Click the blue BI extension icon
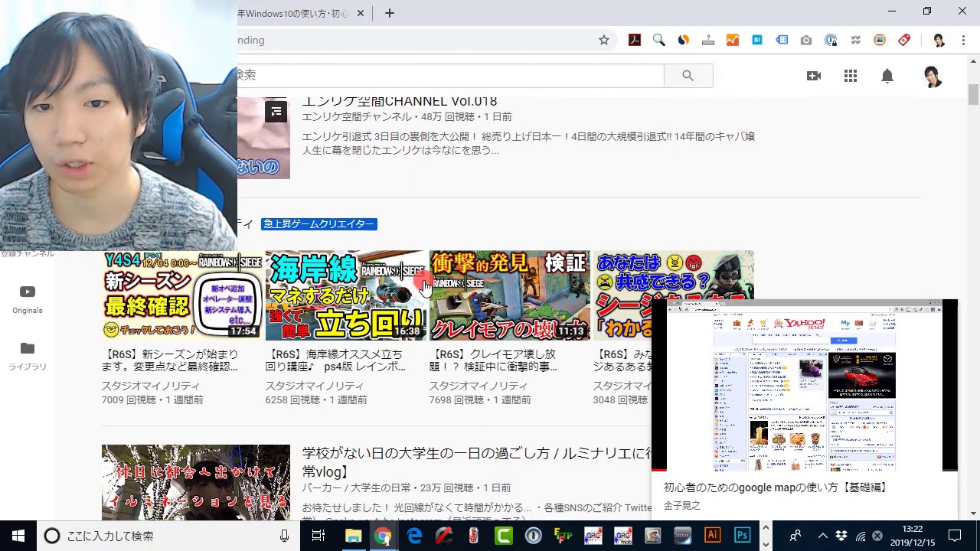The height and width of the screenshot is (551, 980). click(x=757, y=40)
